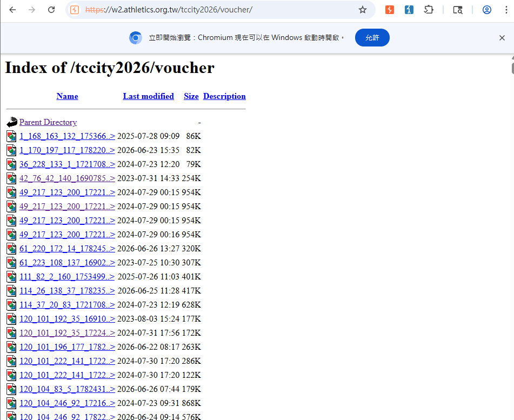
Task: Click image file icon beside 42_76_42_140_1690785
Action: pos(11,178)
